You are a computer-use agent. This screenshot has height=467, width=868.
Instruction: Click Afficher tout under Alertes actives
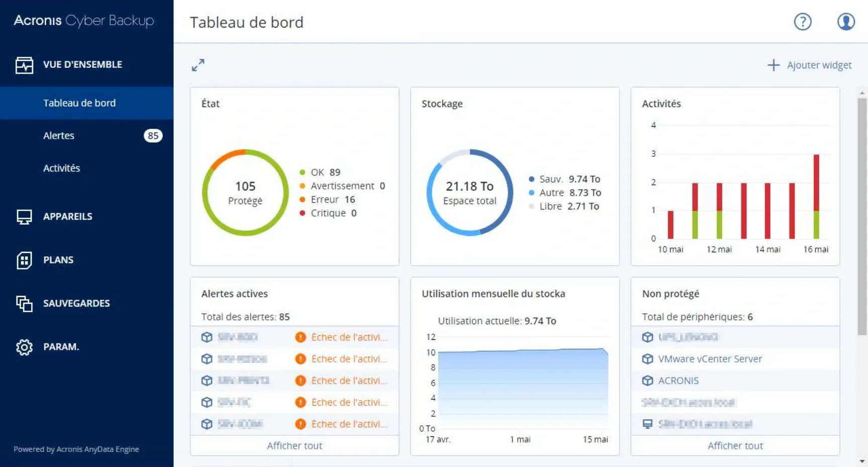[x=294, y=445]
